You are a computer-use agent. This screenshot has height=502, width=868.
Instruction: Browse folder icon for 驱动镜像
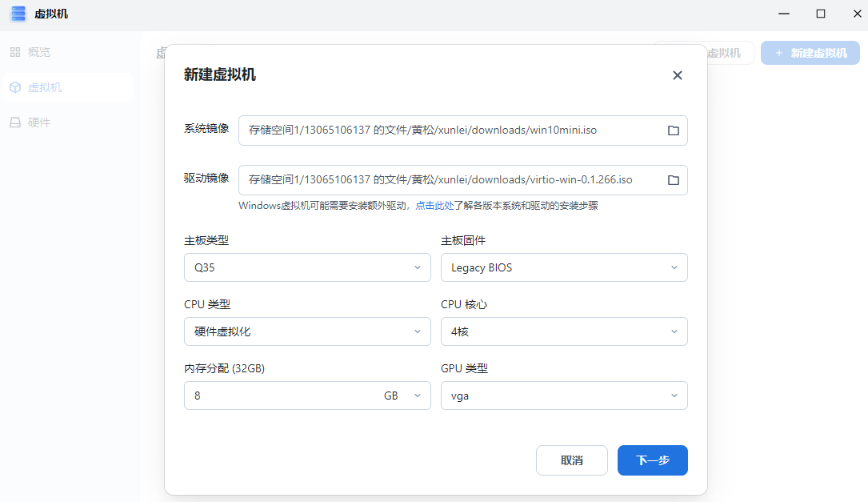(x=673, y=180)
